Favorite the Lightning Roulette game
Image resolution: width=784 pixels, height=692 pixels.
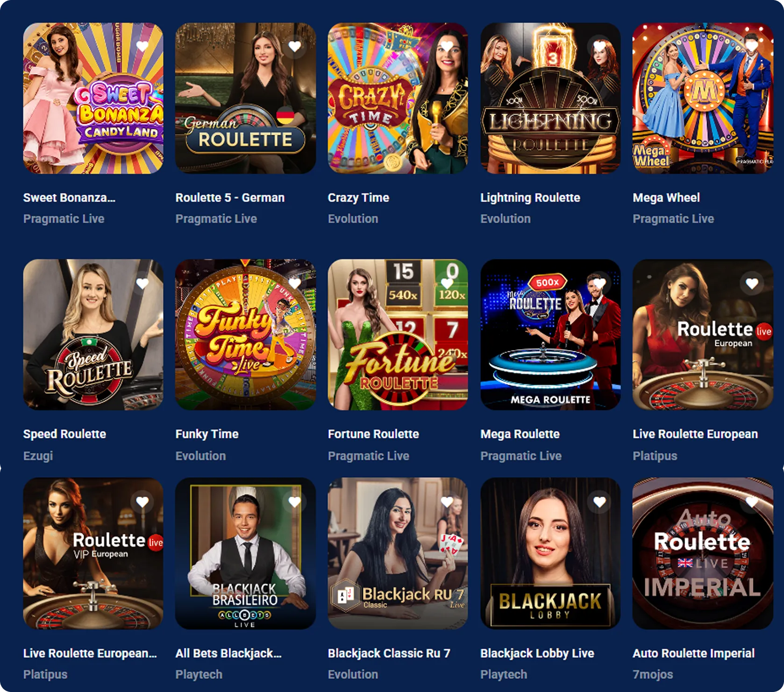(599, 46)
